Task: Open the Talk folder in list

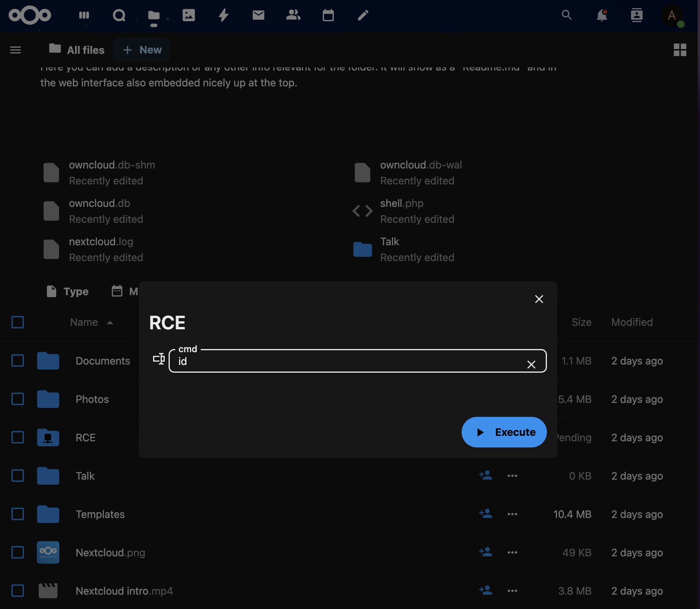Action: [85, 476]
